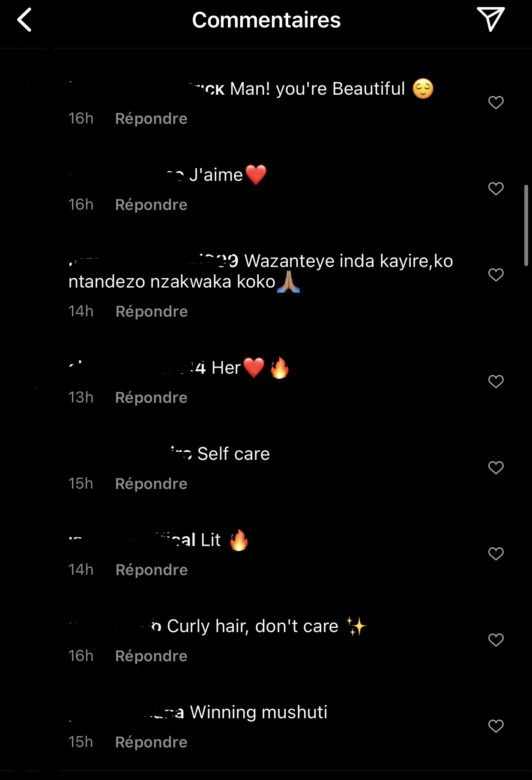
Task: Reply to "Curly hair, don't care" comment
Action: pos(151,656)
